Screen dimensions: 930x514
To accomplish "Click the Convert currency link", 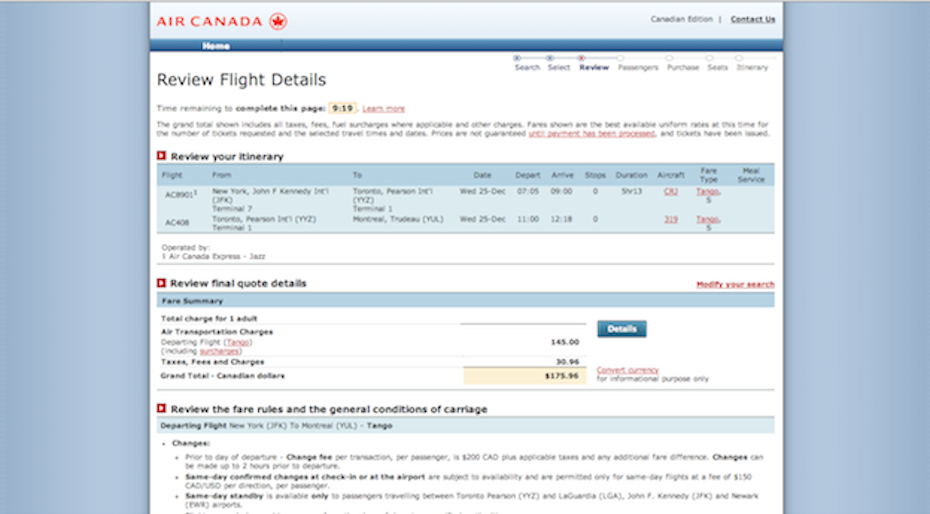I will coord(627,370).
